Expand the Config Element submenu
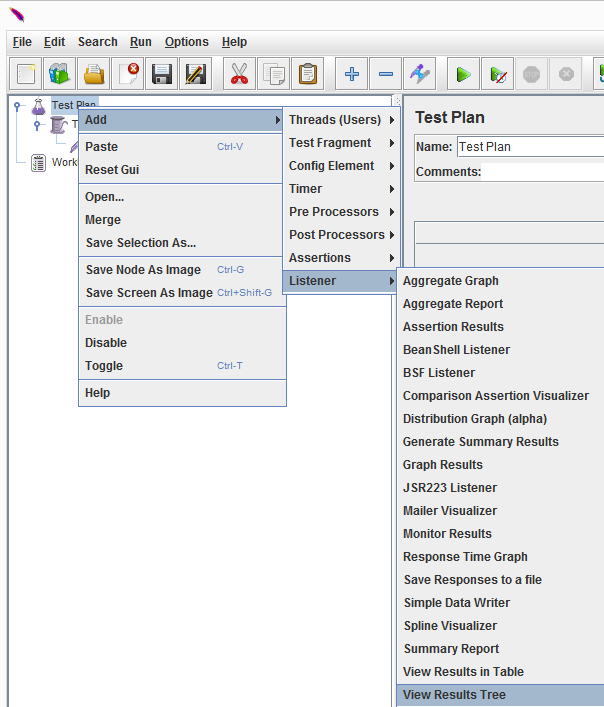Image resolution: width=604 pixels, height=707 pixels. (x=342, y=166)
